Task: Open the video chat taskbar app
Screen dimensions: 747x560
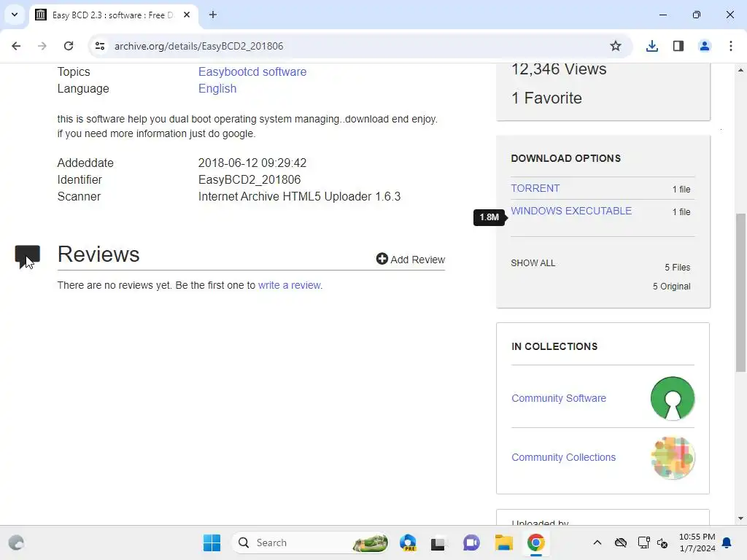Action: [471, 542]
